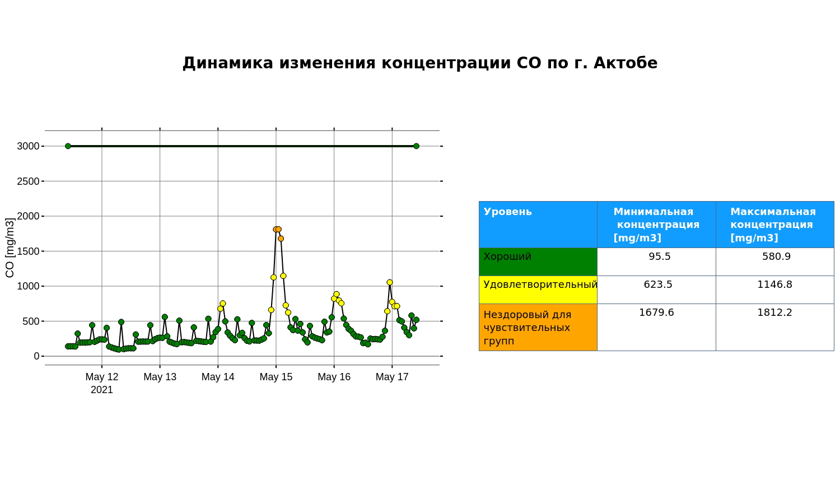Image resolution: width=840 pixels, height=504 pixels.
Task: Click the May 17 axis label
Action: click(392, 377)
